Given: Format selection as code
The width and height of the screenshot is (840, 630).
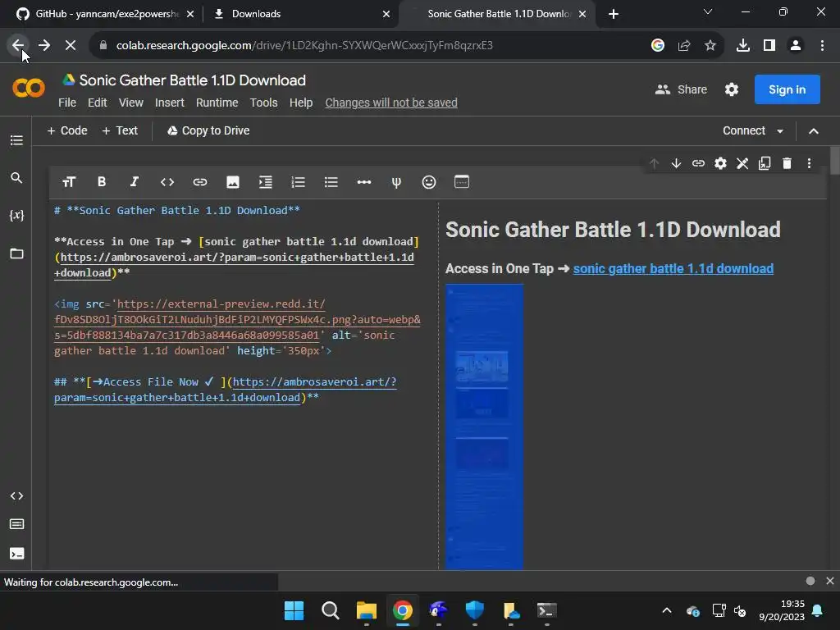Looking at the screenshot, I should click(167, 182).
